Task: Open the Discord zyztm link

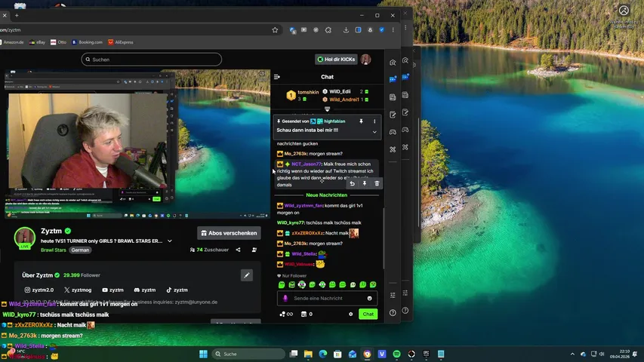Action: click(144, 290)
